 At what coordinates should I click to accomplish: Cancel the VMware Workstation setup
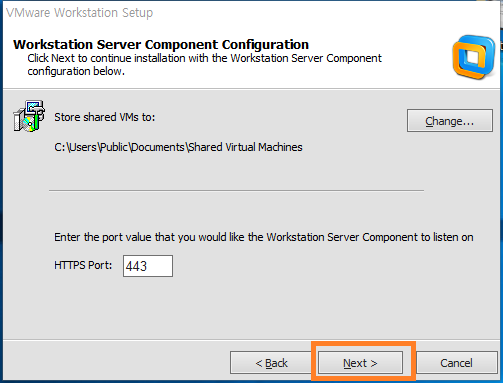tap(456, 362)
